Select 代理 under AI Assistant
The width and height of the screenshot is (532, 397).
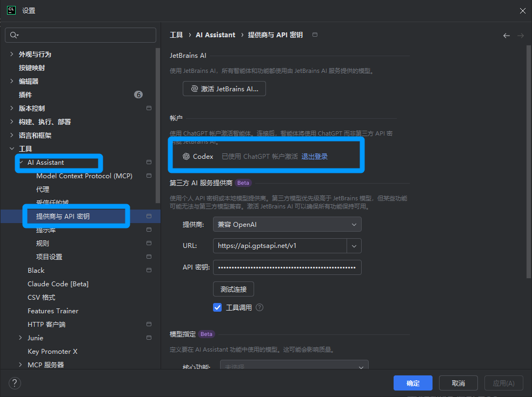point(43,189)
